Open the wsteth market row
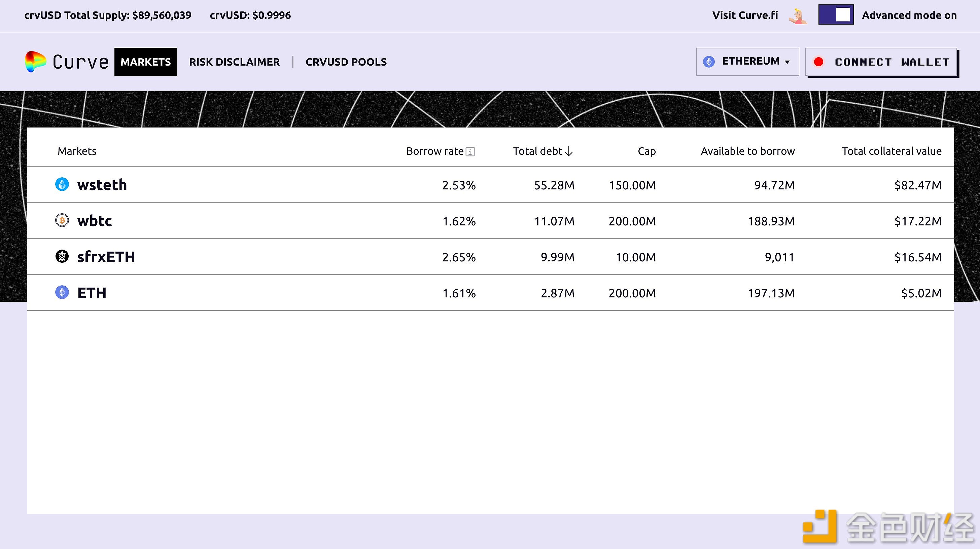The width and height of the screenshot is (980, 549). click(490, 185)
